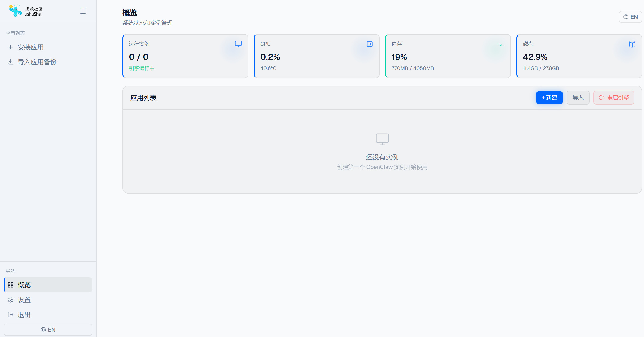
Task: Collapse the sidebar with the panel toggle icon
Action: click(83, 11)
